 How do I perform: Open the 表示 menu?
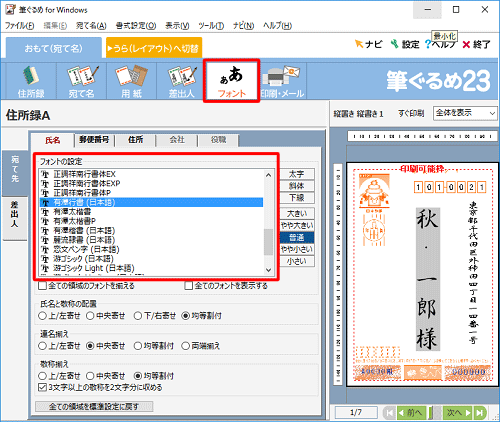coord(177,26)
